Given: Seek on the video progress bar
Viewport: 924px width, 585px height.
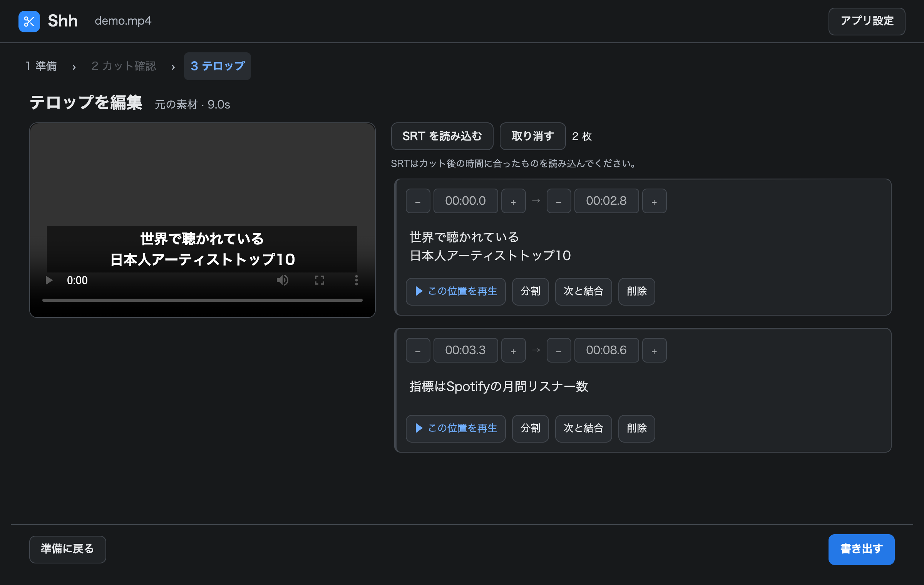Looking at the screenshot, I should [x=203, y=300].
